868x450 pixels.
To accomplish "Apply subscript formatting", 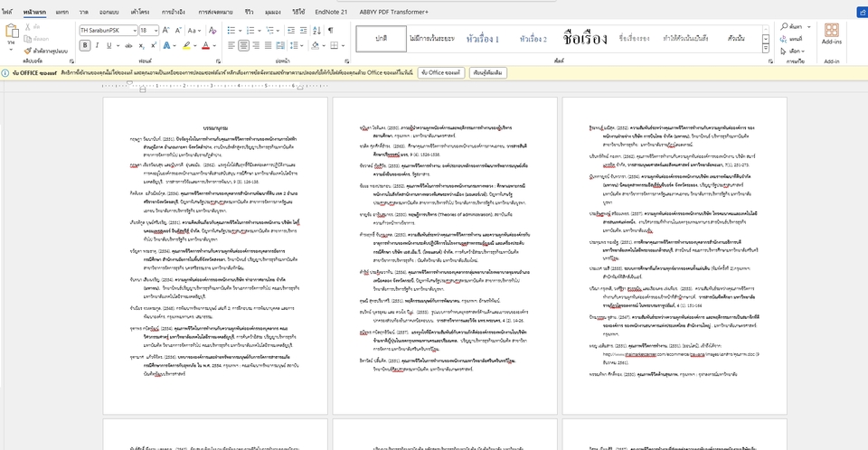I will click(141, 45).
